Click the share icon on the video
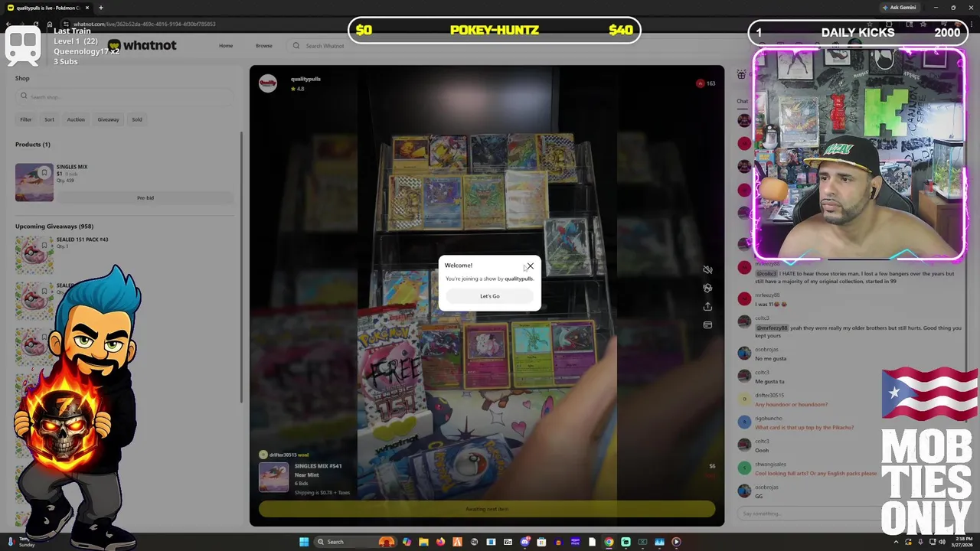Image resolution: width=980 pixels, height=551 pixels. tap(707, 306)
